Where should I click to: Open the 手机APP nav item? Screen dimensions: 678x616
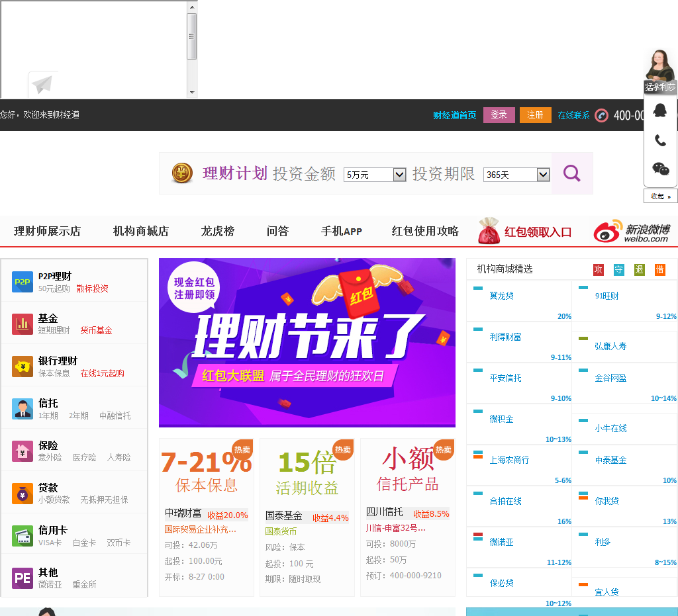342,231
